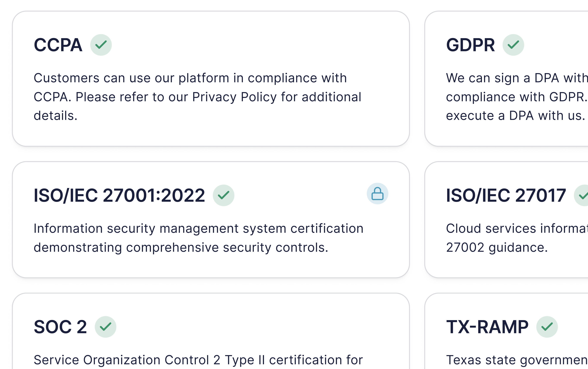
Task: Click the TX-RAMP green checkmark badge
Action: [x=547, y=327]
